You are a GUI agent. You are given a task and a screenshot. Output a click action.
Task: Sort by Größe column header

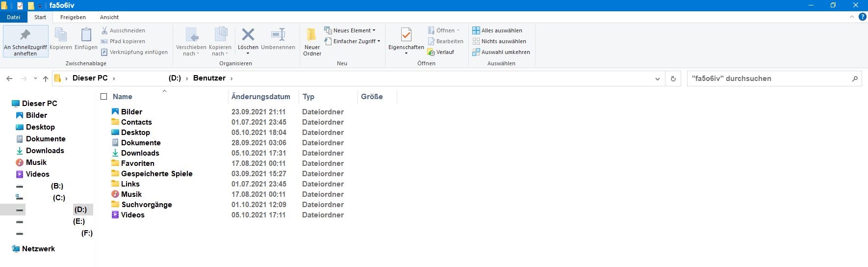[372, 97]
